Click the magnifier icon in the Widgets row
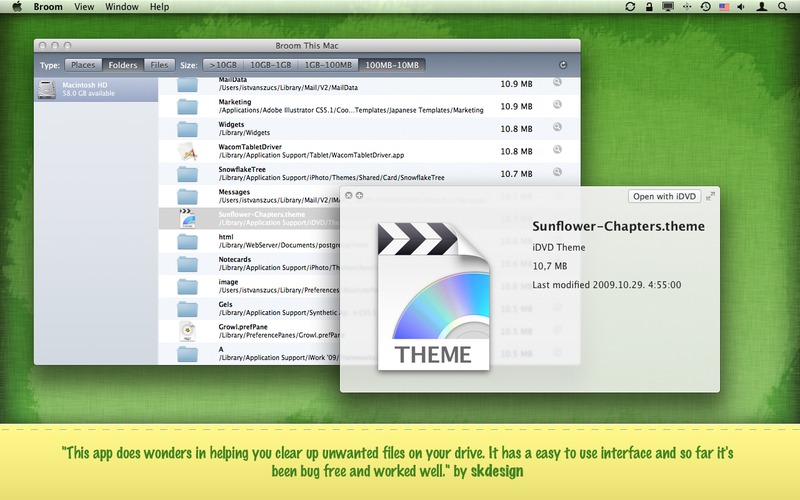 558,128
